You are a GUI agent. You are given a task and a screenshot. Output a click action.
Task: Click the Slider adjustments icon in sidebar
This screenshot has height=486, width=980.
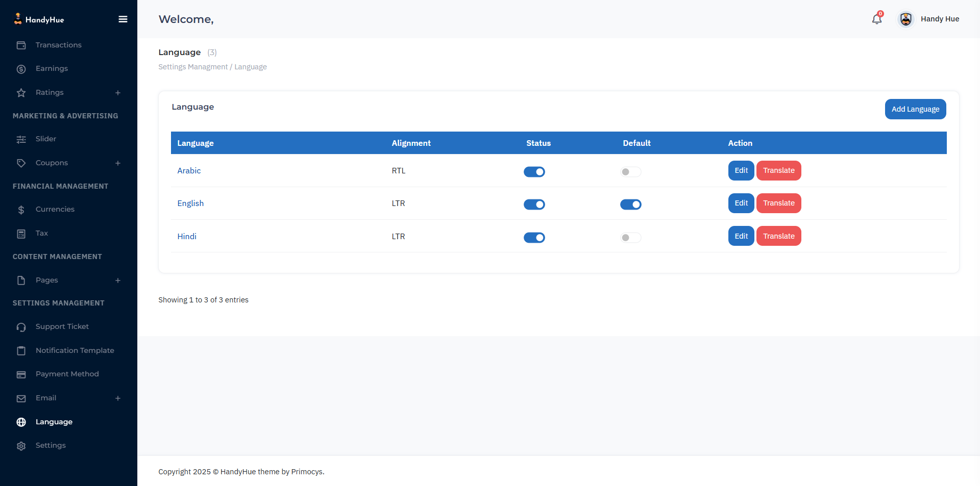click(x=21, y=139)
